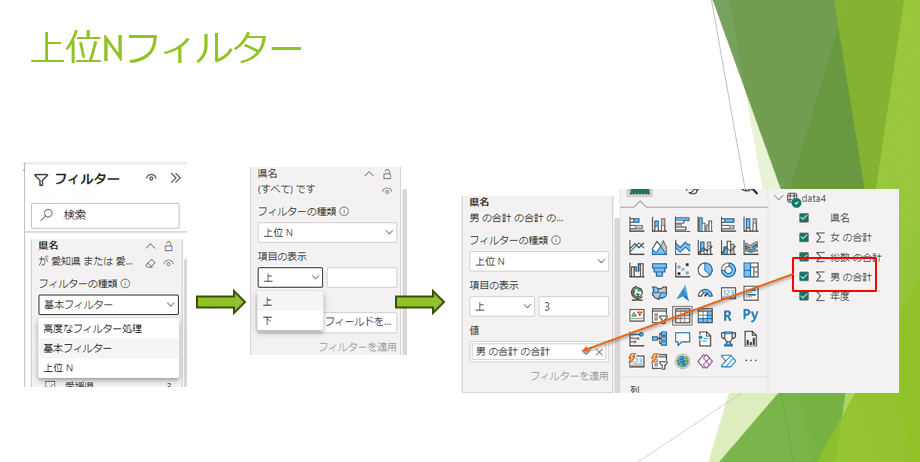Select the filled map visual

(x=659, y=292)
